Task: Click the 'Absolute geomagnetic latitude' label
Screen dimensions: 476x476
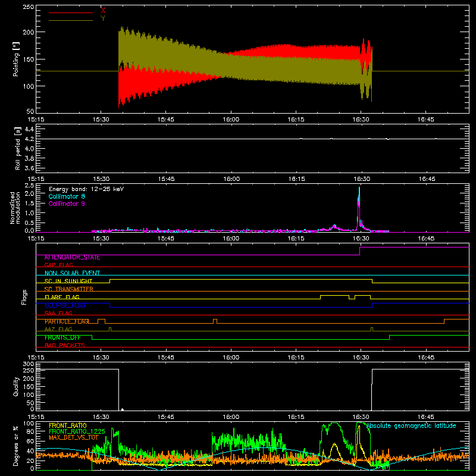Action: (x=411, y=426)
